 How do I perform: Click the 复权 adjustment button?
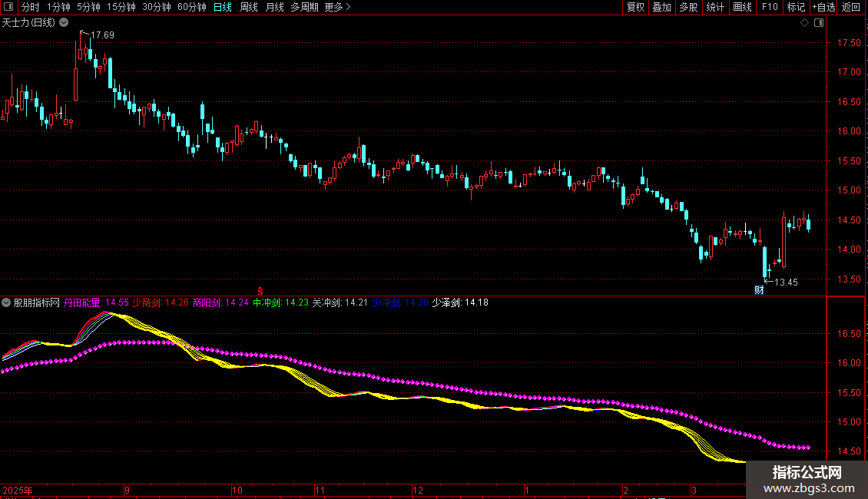tap(635, 7)
